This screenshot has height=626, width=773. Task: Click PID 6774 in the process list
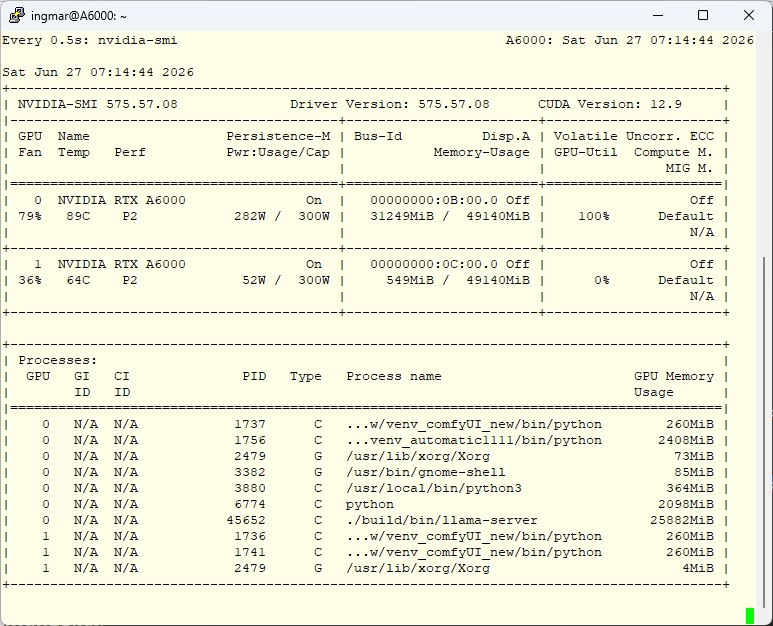click(250, 504)
